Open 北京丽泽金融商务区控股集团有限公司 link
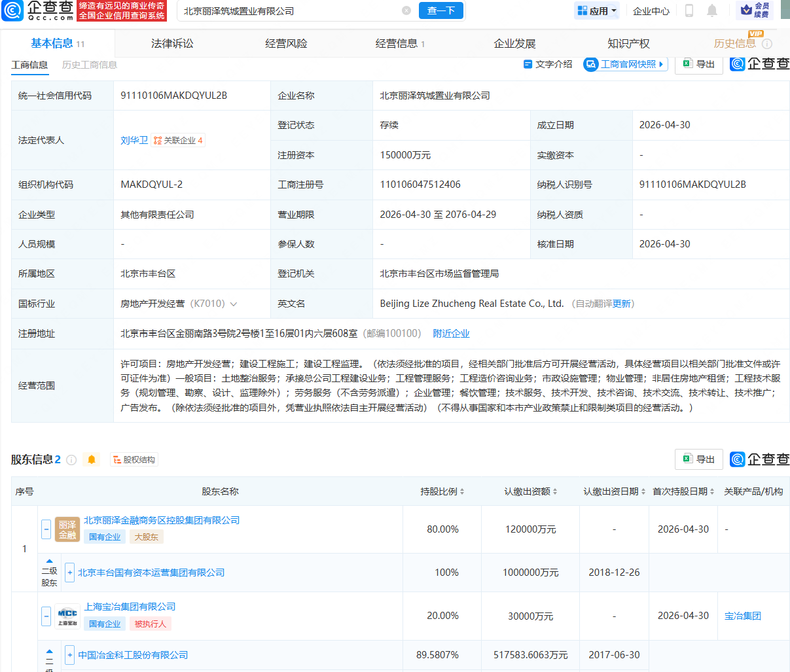The image size is (790, 672). pos(162,520)
